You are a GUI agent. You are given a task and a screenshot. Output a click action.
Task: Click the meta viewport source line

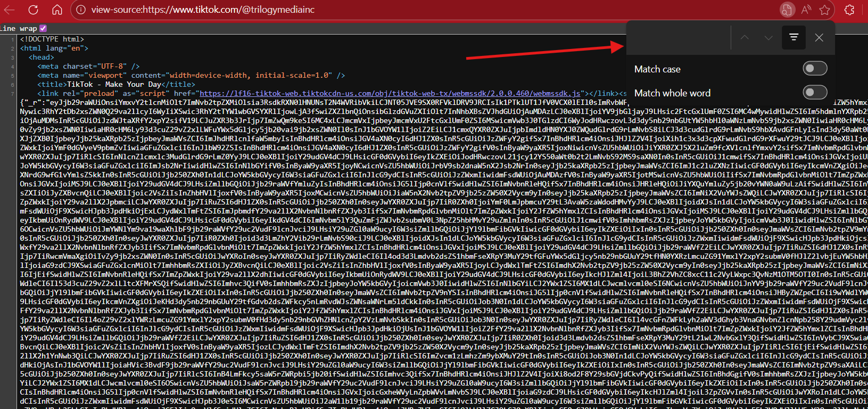(x=191, y=75)
